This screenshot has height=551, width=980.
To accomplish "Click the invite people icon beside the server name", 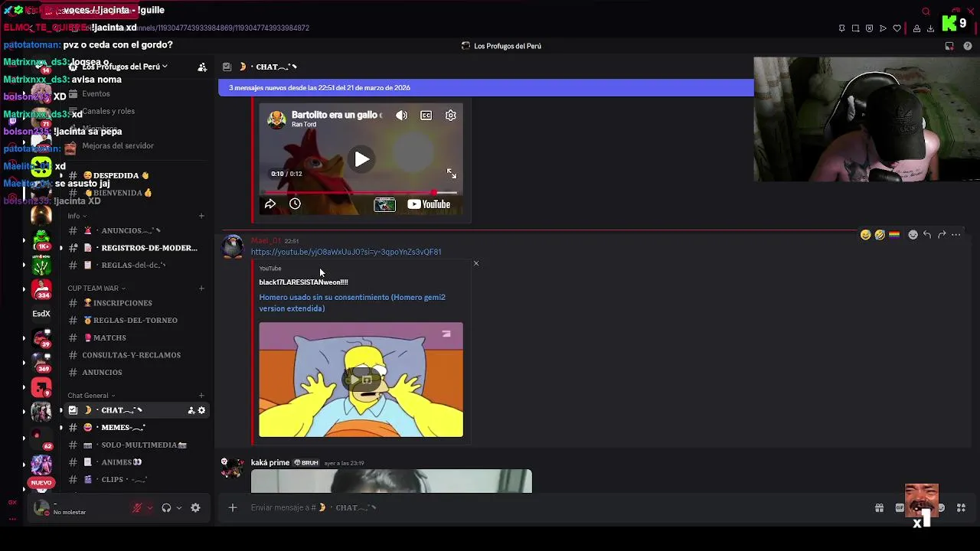I will click(x=202, y=67).
